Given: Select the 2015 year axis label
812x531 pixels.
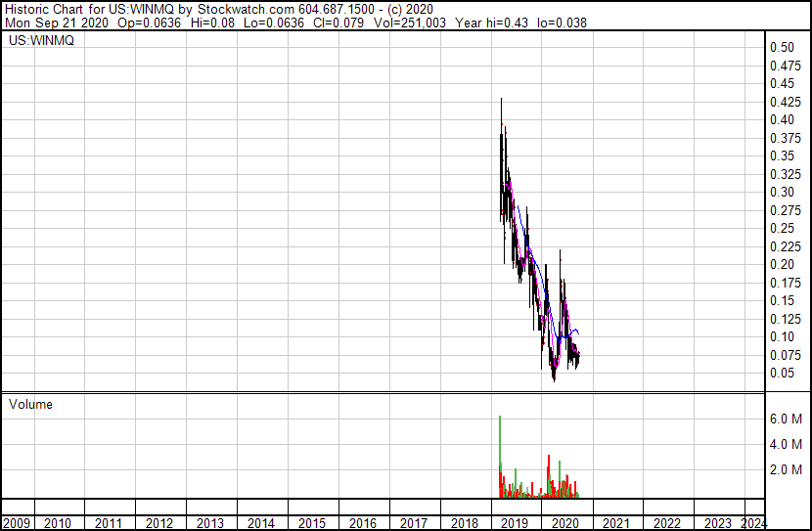Looking at the screenshot, I should [x=312, y=523].
